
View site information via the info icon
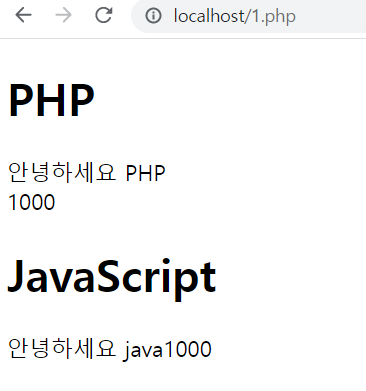[x=153, y=16]
